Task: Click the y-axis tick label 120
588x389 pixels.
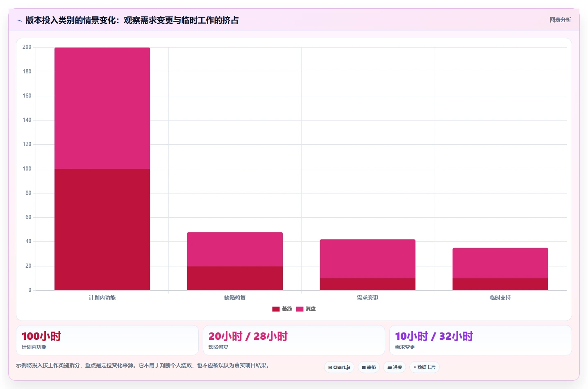Action: point(27,144)
